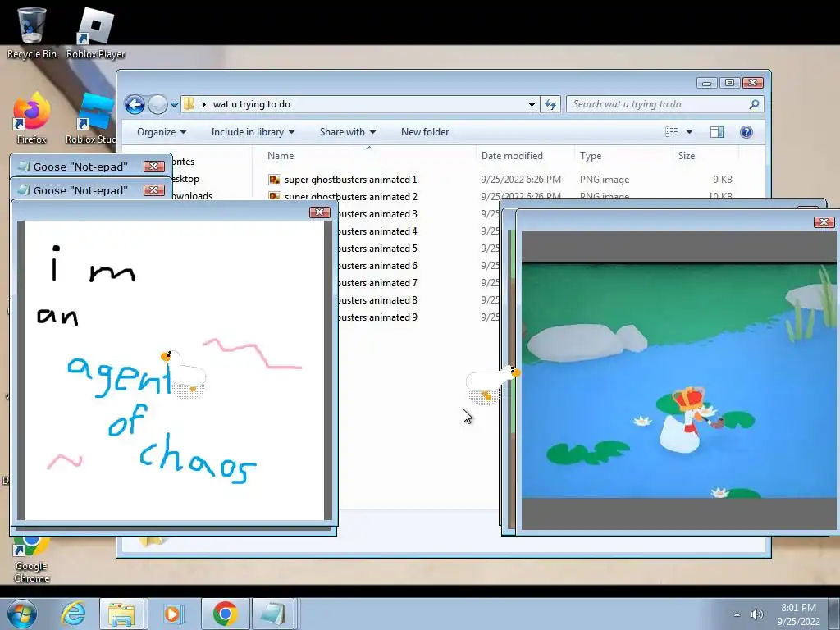This screenshot has height=630, width=840.
Task: Switch to Chrome in the taskbar
Action: pyautogui.click(x=225, y=614)
